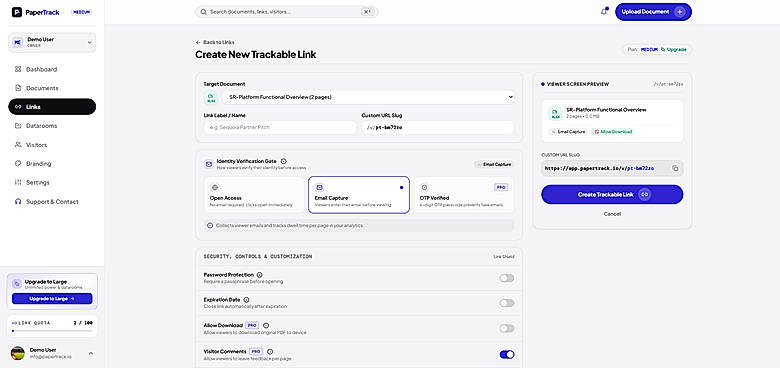The width and height of the screenshot is (780, 368).
Task: Edit the Custom URL Slug field
Action: (438, 127)
